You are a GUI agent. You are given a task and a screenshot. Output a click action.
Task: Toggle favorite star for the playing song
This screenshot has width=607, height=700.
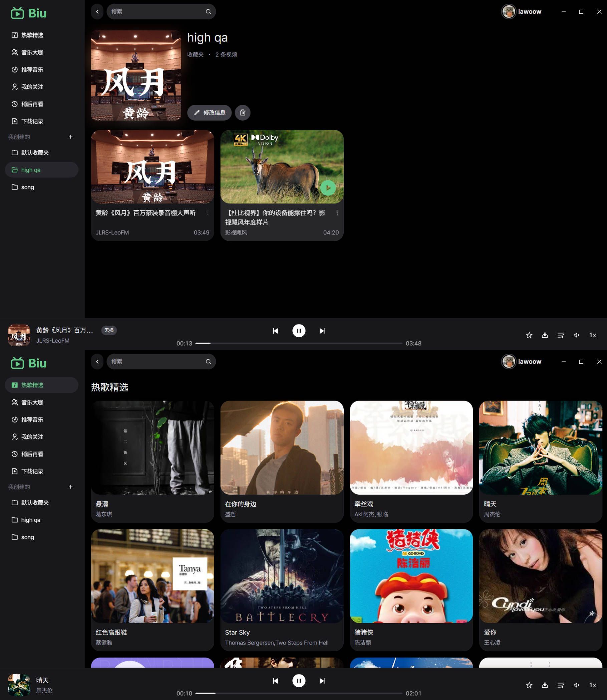529,335
